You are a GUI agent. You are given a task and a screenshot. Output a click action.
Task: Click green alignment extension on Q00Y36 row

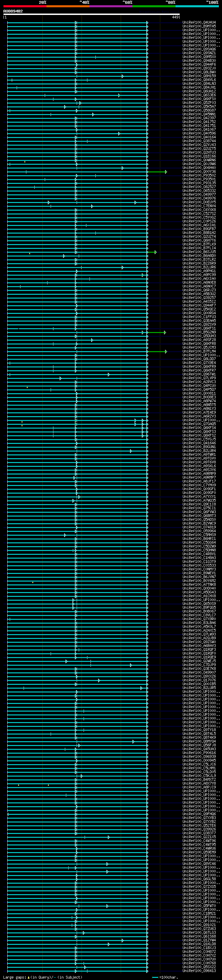(x=157, y=172)
